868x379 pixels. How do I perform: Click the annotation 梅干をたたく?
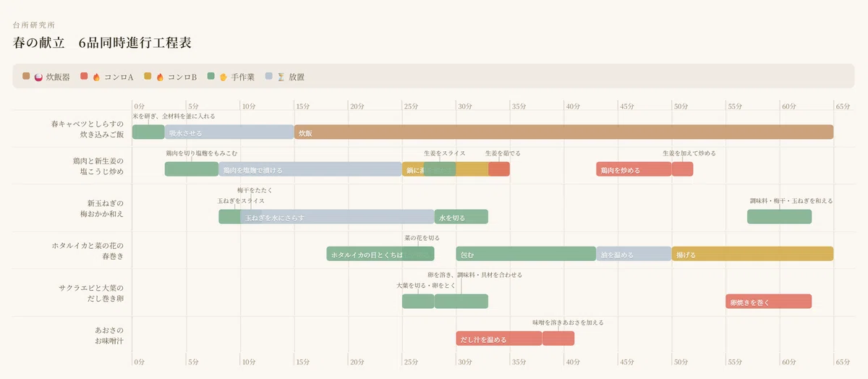(x=255, y=190)
